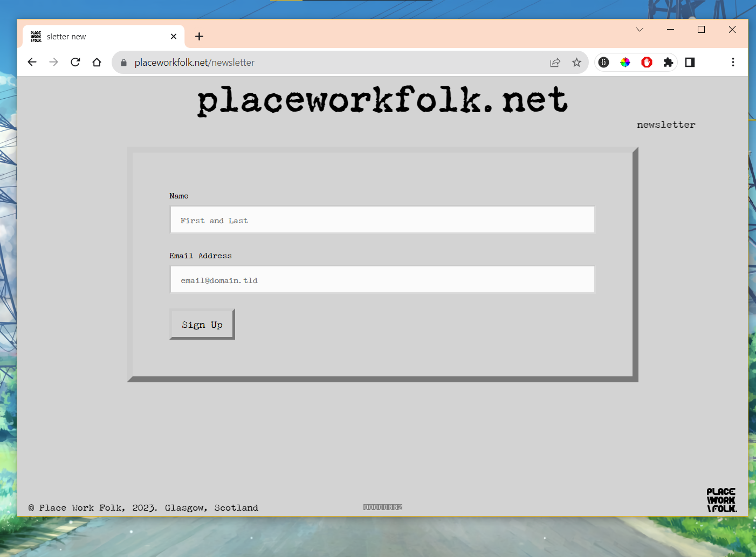Close the 'sletter new' tab

point(174,37)
